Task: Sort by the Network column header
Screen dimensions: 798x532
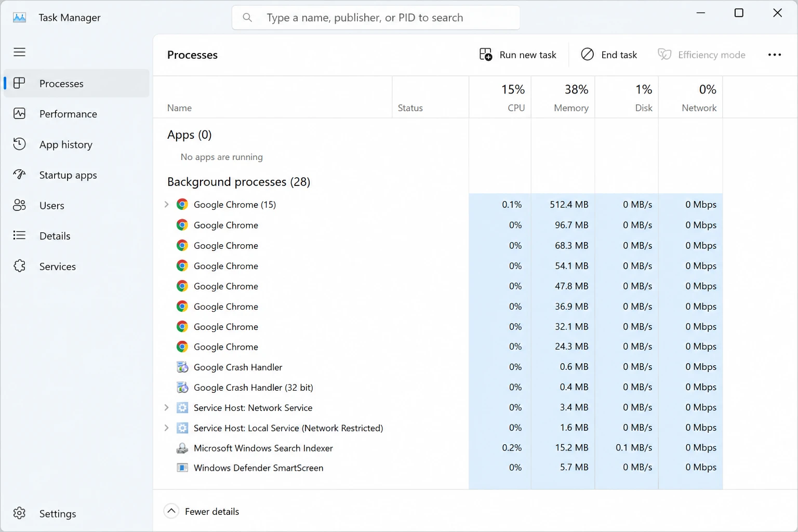Action: point(690,97)
